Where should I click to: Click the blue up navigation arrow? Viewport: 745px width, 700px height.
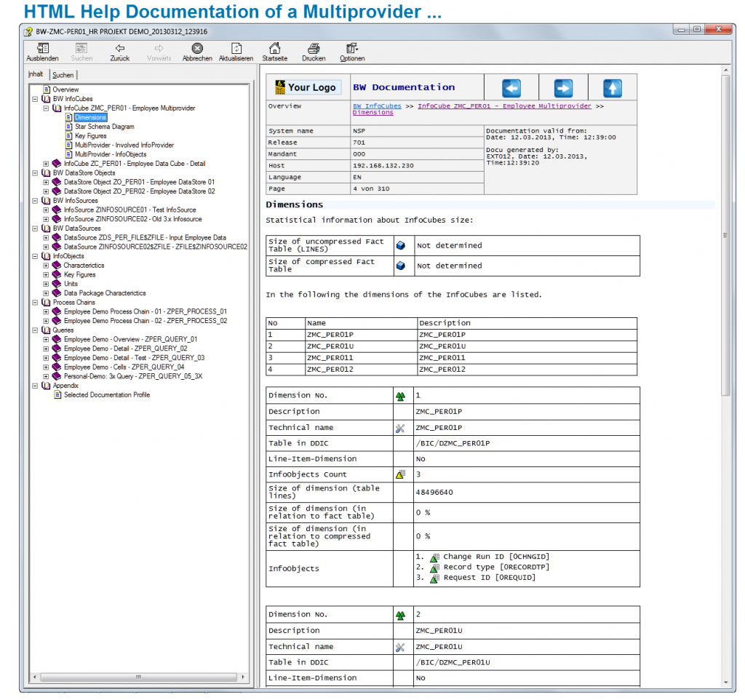pyautogui.click(x=612, y=87)
